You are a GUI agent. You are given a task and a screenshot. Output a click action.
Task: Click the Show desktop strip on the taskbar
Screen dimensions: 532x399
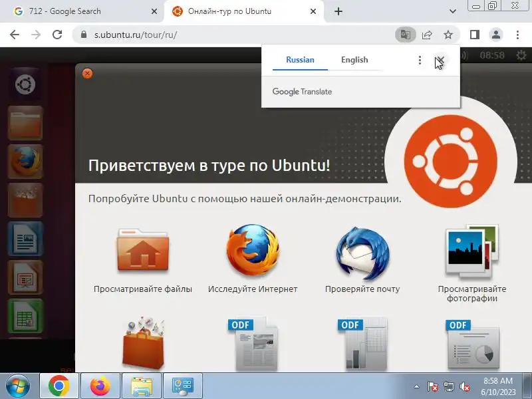527,386
